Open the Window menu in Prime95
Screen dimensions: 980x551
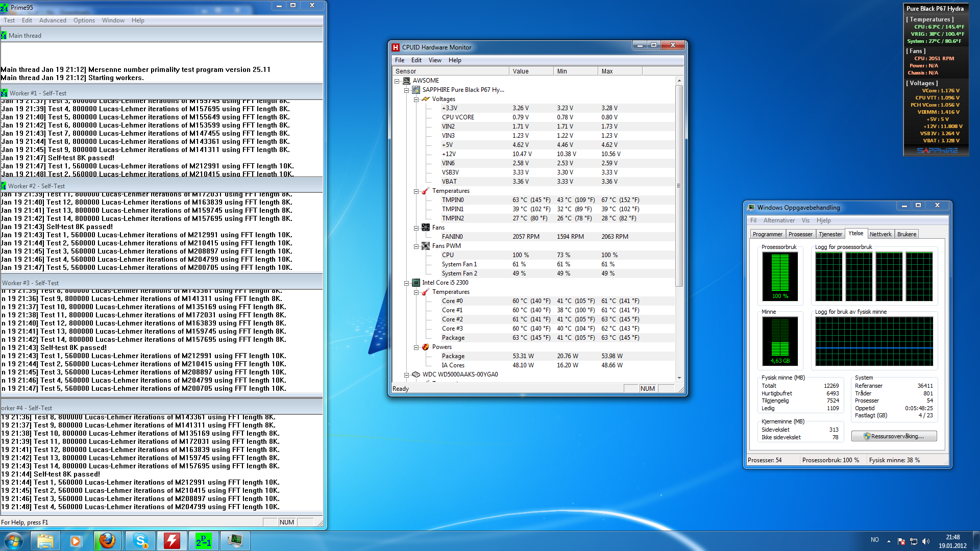[x=113, y=20]
